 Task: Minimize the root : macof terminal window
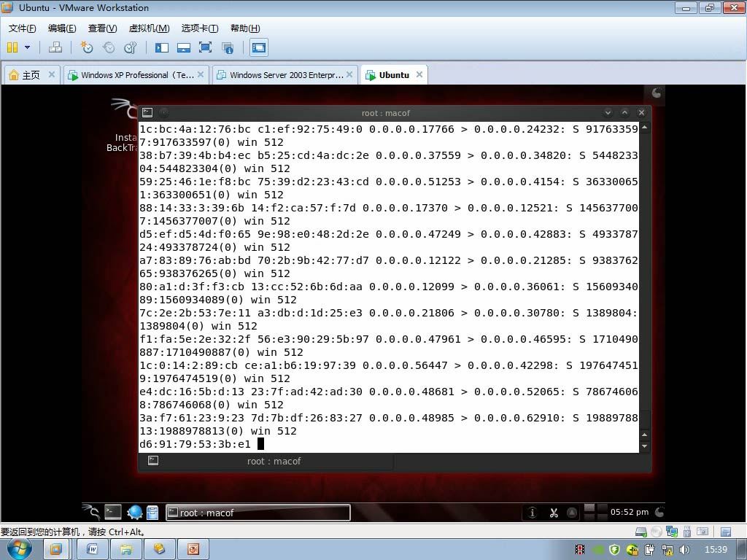[x=608, y=112]
